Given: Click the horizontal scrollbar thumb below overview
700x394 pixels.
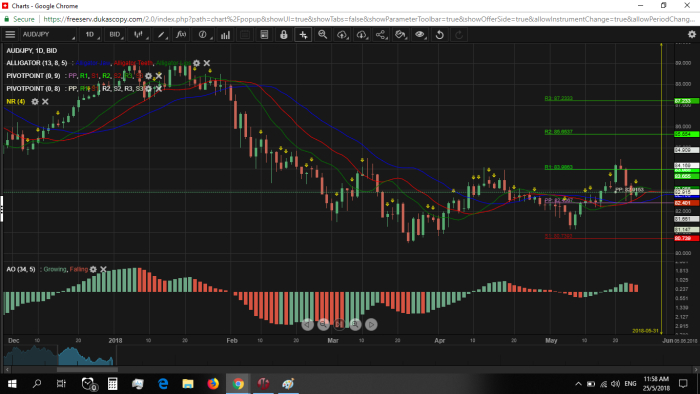Looking at the screenshot, I should 87,369.
